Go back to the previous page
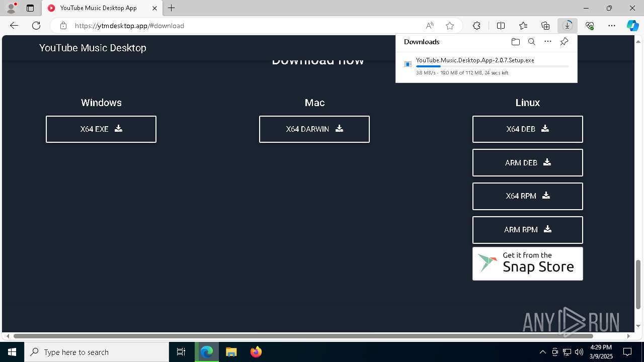The height and width of the screenshot is (362, 644). tap(14, 26)
